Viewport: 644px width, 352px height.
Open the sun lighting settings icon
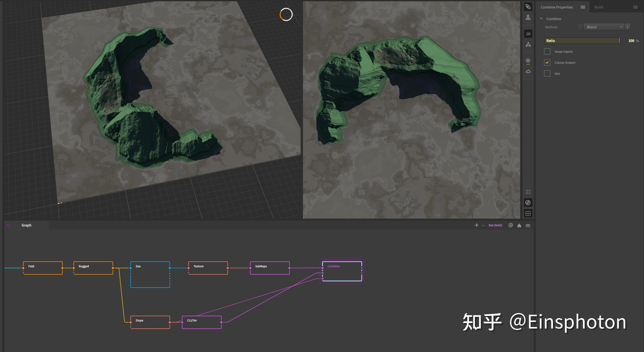[528, 61]
